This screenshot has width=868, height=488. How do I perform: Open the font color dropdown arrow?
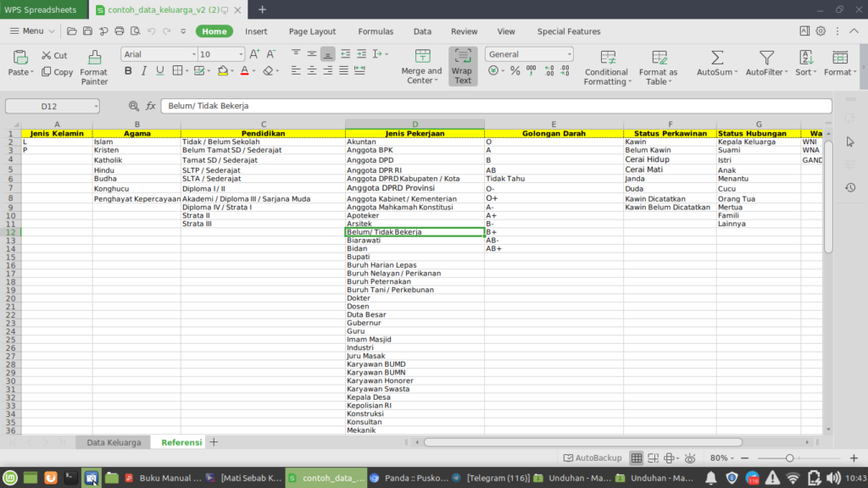pyautogui.click(x=254, y=71)
